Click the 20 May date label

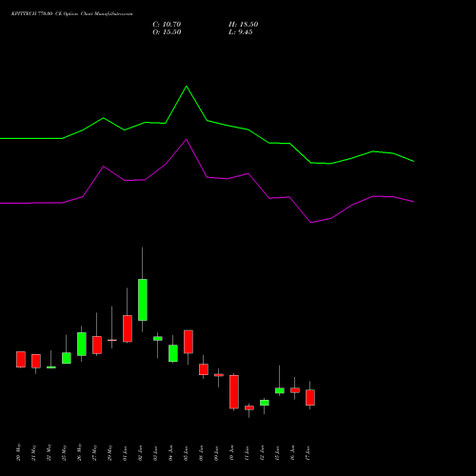[x=18, y=452]
